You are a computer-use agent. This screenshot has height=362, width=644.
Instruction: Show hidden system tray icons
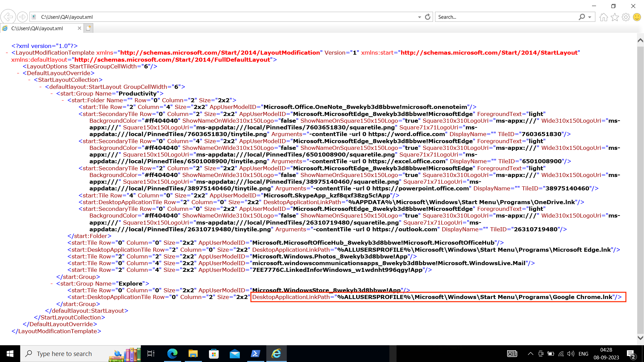tap(531, 354)
